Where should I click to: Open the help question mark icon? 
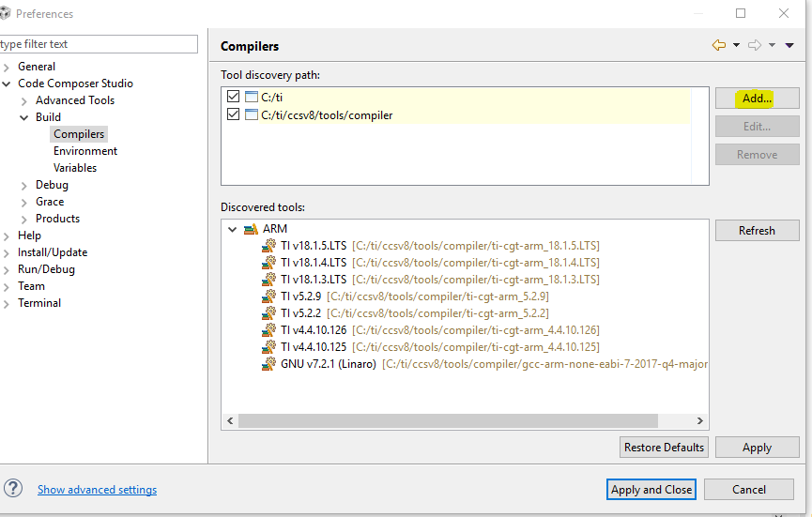point(13,488)
